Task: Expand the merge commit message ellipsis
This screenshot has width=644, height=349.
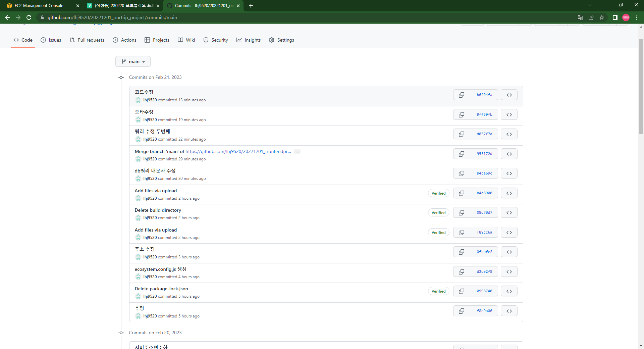Action: (297, 152)
